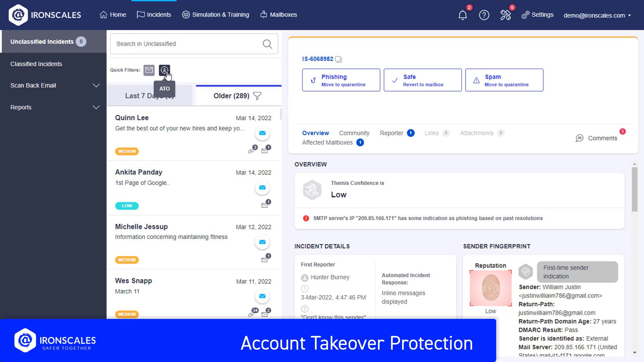This screenshot has width=644, height=362.
Task: Open the notifications bell
Action: click(x=463, y=15)
